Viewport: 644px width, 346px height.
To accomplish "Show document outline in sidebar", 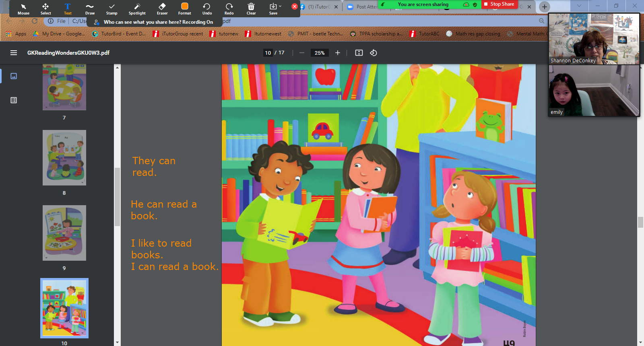I will (x=14, y=100).
